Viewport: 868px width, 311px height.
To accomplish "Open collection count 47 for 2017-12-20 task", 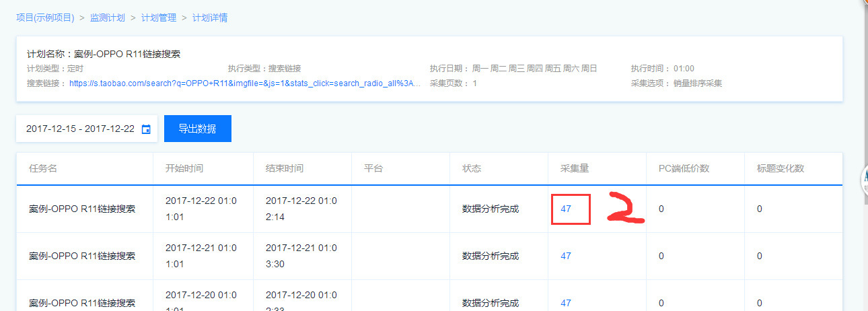I will (566, 303).
